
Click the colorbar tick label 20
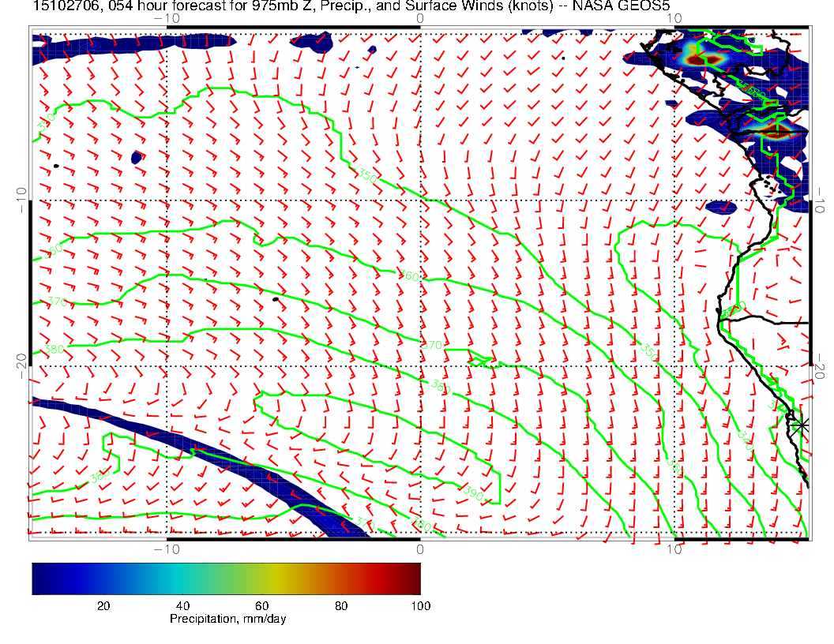point(103,605)
